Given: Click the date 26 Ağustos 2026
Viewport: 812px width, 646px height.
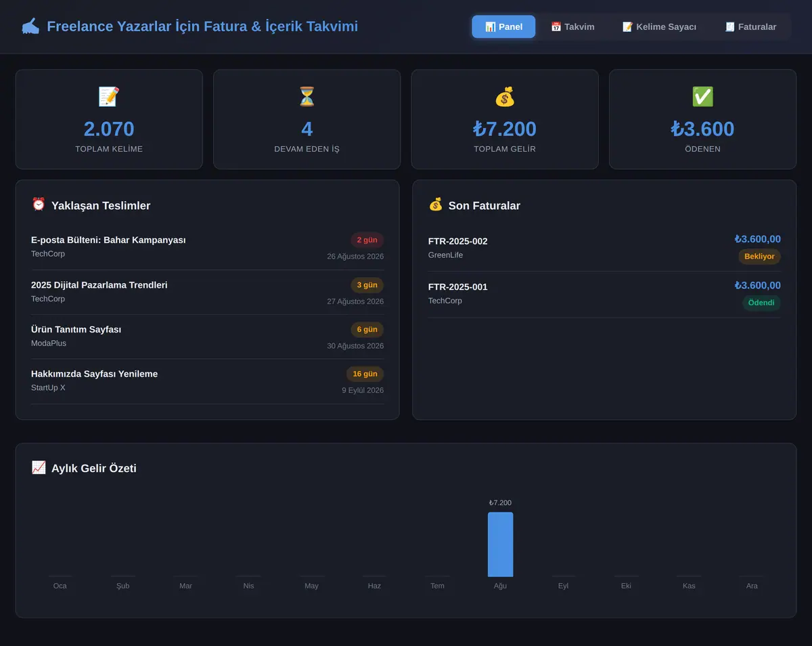Looking at the screenshot, I should coord(355,257).
